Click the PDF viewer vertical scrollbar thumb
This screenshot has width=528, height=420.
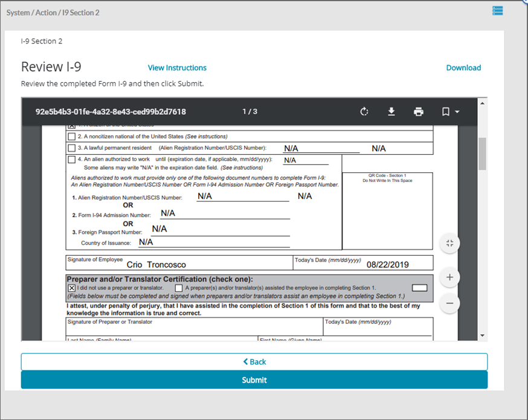pos(482,153)
